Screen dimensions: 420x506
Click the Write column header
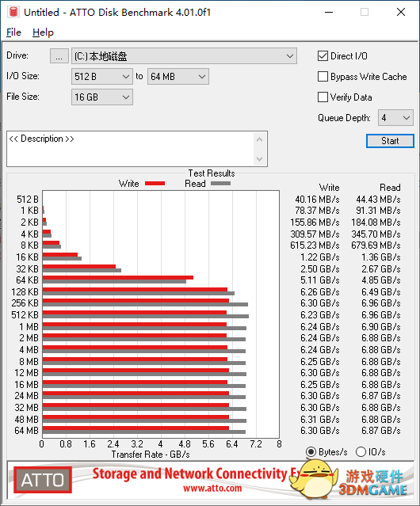click(x=330, y=188)
